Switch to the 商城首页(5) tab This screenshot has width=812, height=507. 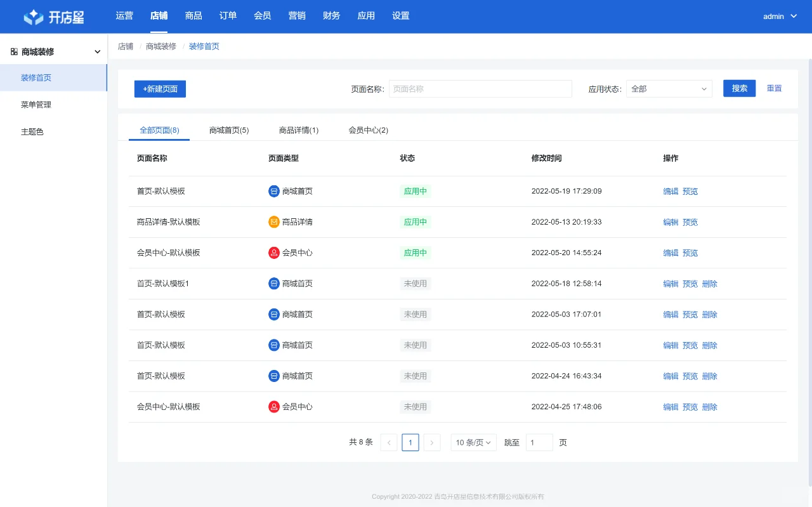pos(229,129)
